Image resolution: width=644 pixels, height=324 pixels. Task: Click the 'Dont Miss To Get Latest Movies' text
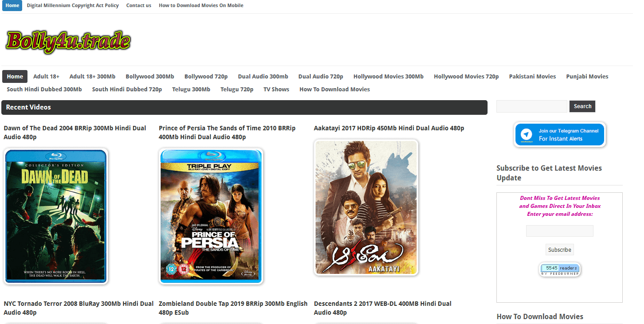click(560, 198)
